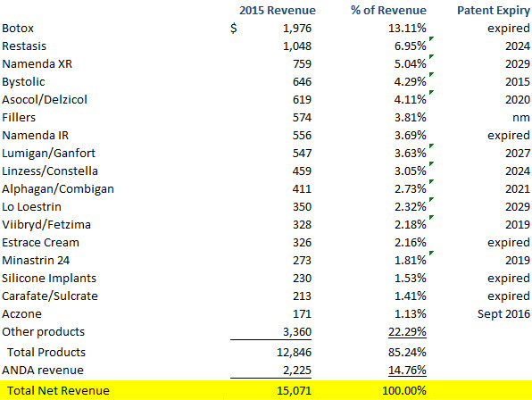Select the Aczone expiry cell Sept 2016
Image resolution: width=532 pixels, height=400 pixels.
[503, 313]
